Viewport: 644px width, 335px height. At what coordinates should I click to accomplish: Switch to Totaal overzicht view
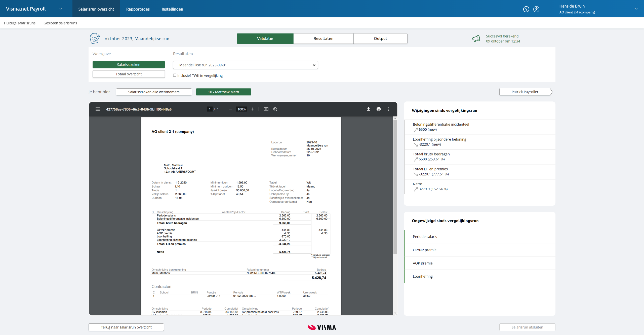[x=129, y=74]
